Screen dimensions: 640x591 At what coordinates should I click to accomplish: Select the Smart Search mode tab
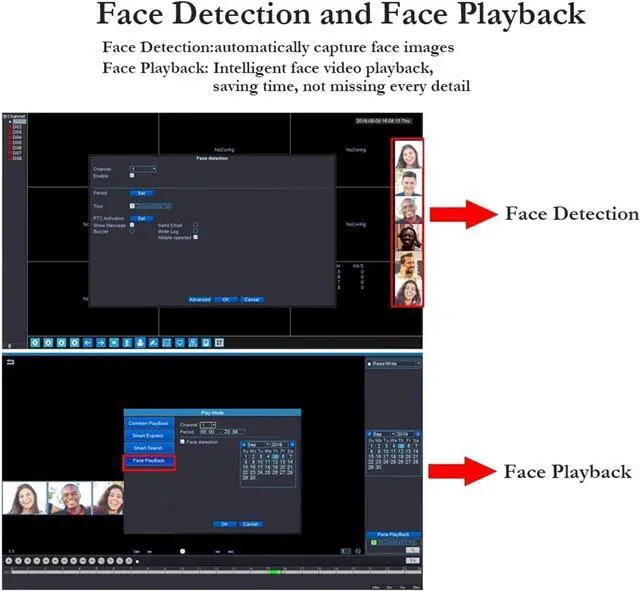(x=149, y=448)
